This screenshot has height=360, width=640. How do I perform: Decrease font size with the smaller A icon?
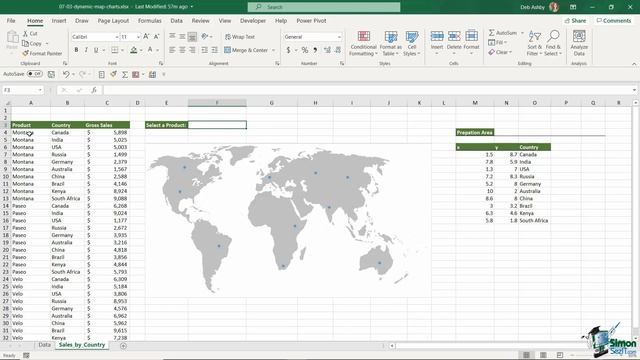[x=156, y=37]
